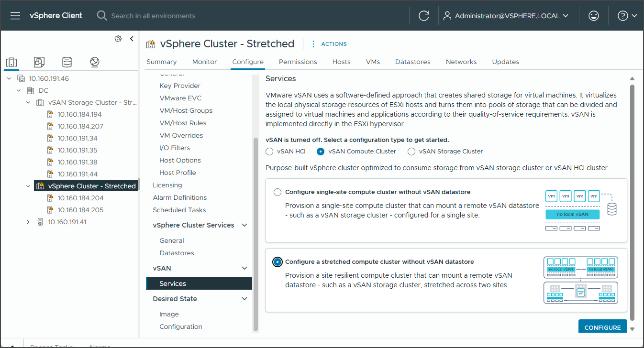The image size is (644, 348).
Task: Refresh the vSphere Client
Action: [x=424, y=15]
